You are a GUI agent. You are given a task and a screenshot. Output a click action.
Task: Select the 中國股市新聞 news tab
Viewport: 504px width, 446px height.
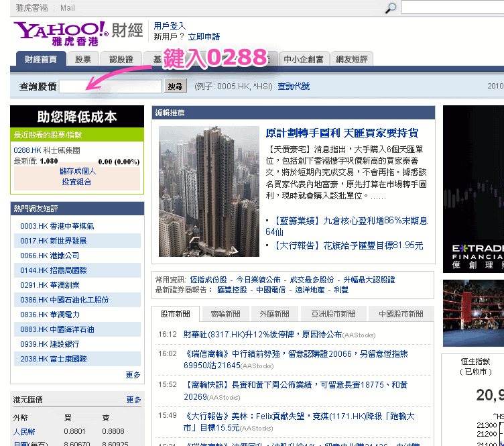coord(401,314)
